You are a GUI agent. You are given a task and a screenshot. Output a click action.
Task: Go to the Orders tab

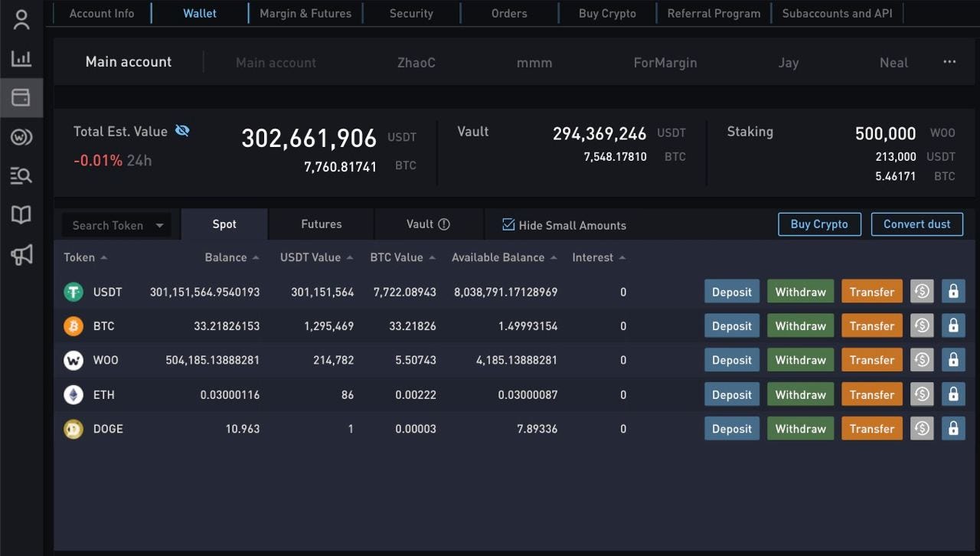coord(509,13)
